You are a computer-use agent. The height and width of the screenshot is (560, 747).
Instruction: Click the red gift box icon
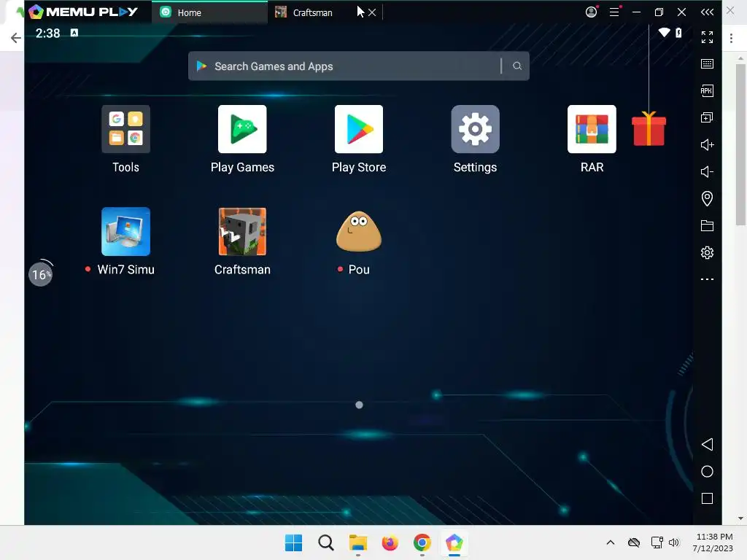(649, 128)
